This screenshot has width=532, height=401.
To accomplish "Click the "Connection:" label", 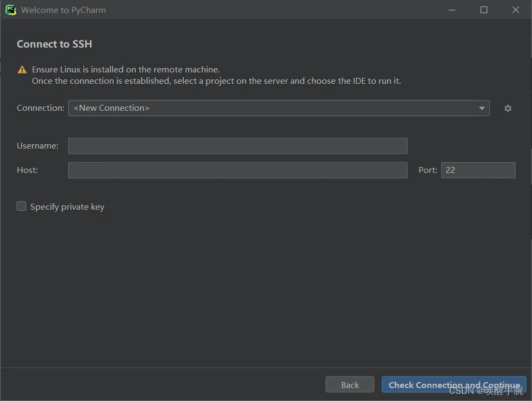I will (x=41, y=108).
